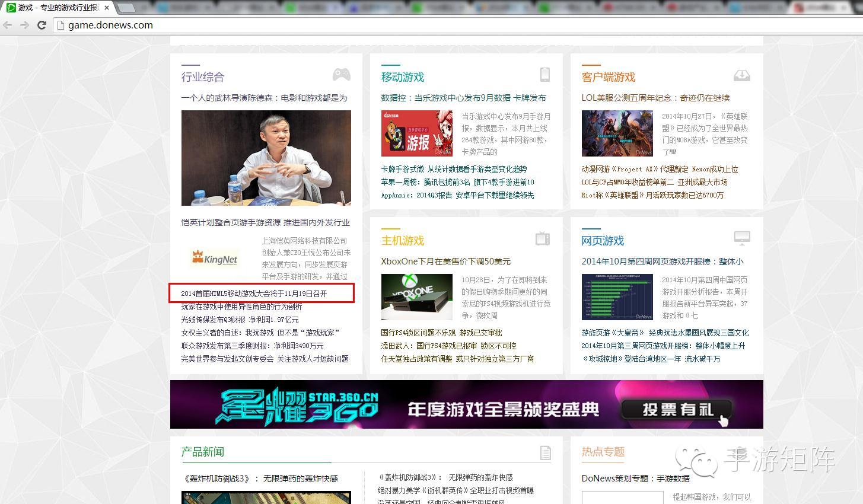This screenshot has width=863, height=504.
Task: Open Riot称《英雄联盟》月活跃玩家 article
Action: click(x=653, y=195)
